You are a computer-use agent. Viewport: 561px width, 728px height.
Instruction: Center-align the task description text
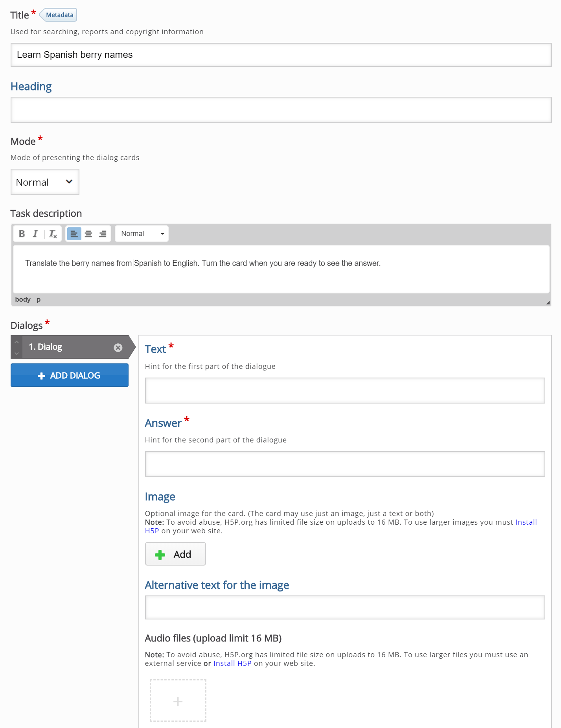pyautogui.click(x=88, y=234)
